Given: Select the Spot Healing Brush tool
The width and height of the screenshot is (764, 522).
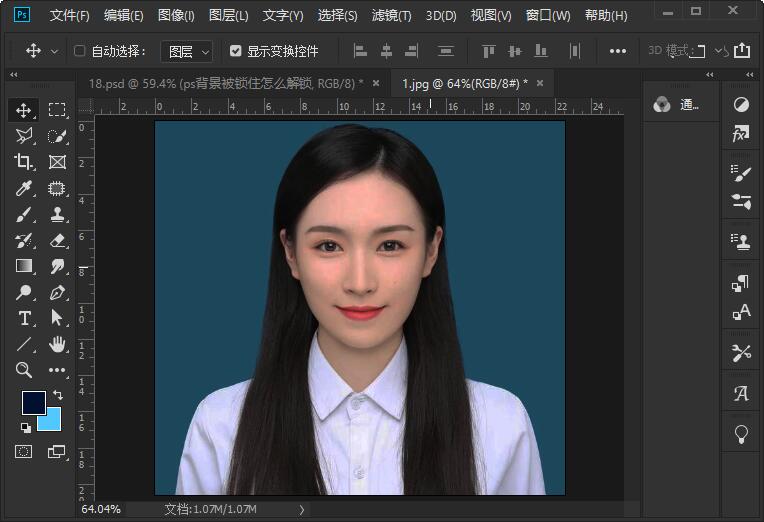Looking at the screenshot, I should pyautogui.click(x=57, y=188).
